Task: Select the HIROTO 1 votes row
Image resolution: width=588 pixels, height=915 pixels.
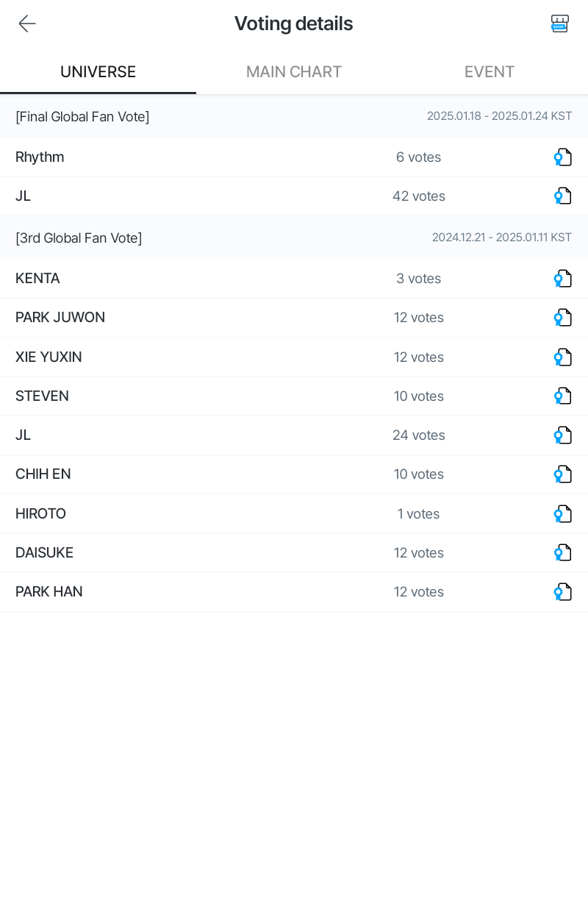Action: coord(294,514)
